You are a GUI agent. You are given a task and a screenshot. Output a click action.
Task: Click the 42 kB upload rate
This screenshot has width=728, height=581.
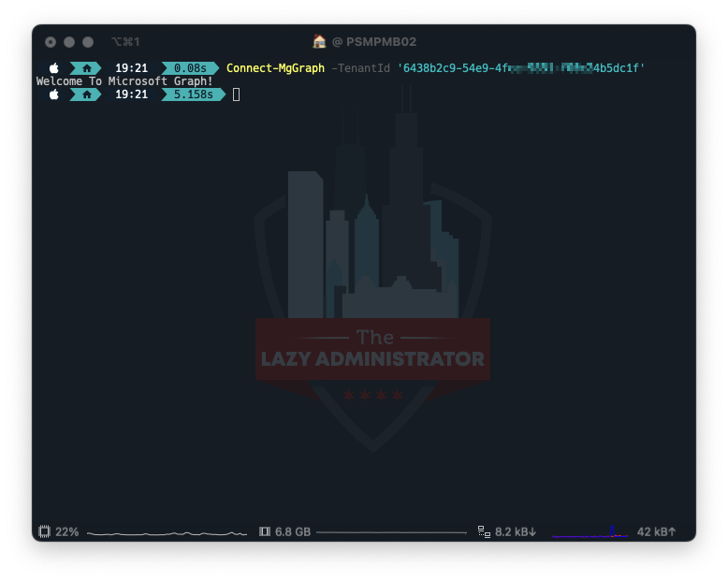[657, 531]
